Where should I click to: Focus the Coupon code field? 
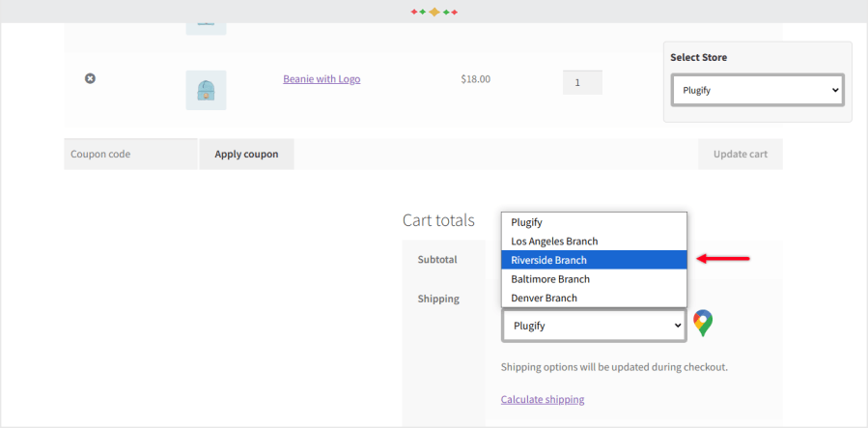pyautogui.click(x=130, y=154)
